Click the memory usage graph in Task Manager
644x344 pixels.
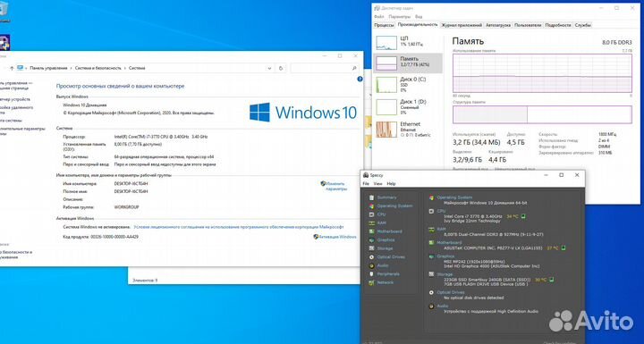(x=542, y=73)
